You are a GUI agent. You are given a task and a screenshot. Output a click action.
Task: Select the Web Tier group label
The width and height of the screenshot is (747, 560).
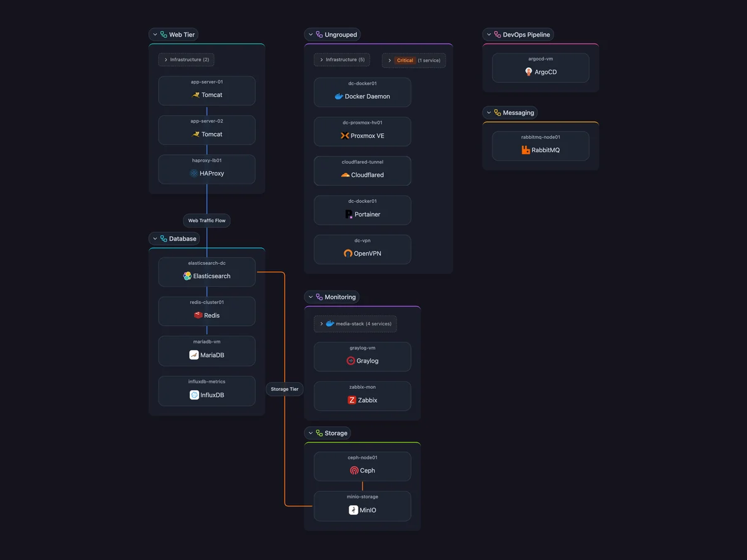pos(182,35)
